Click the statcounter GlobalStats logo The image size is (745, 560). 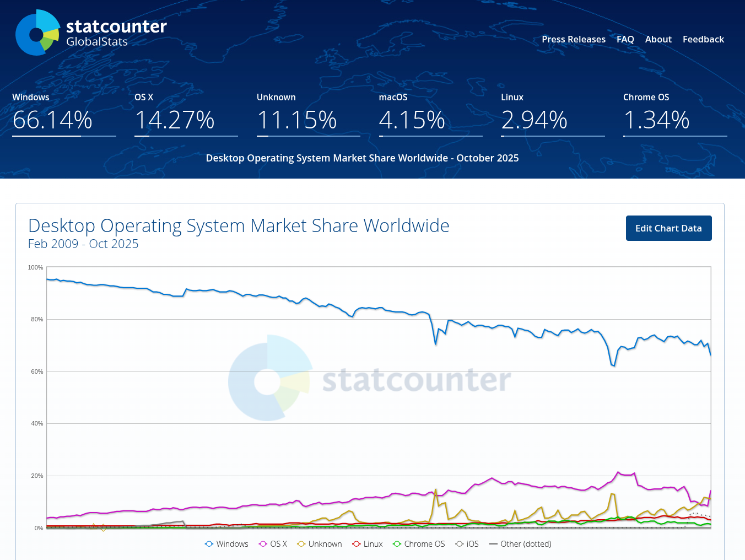click(x=91, y=33)
